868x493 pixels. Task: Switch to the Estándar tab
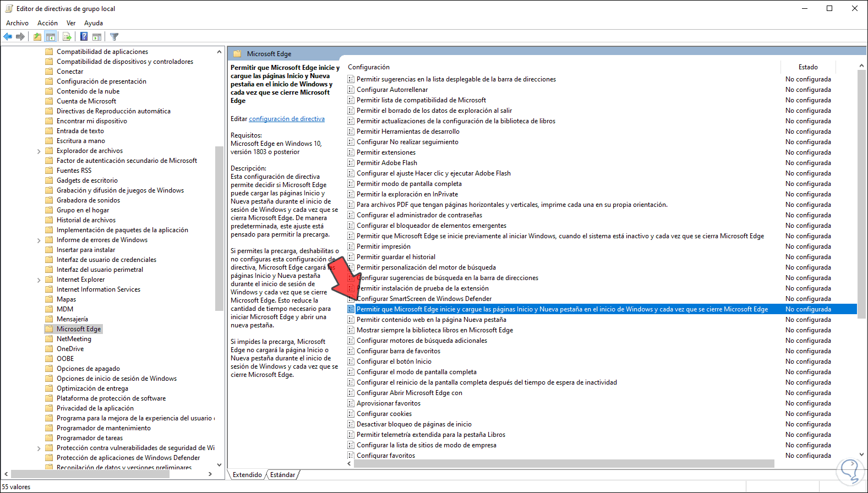(x=283, y=475)
